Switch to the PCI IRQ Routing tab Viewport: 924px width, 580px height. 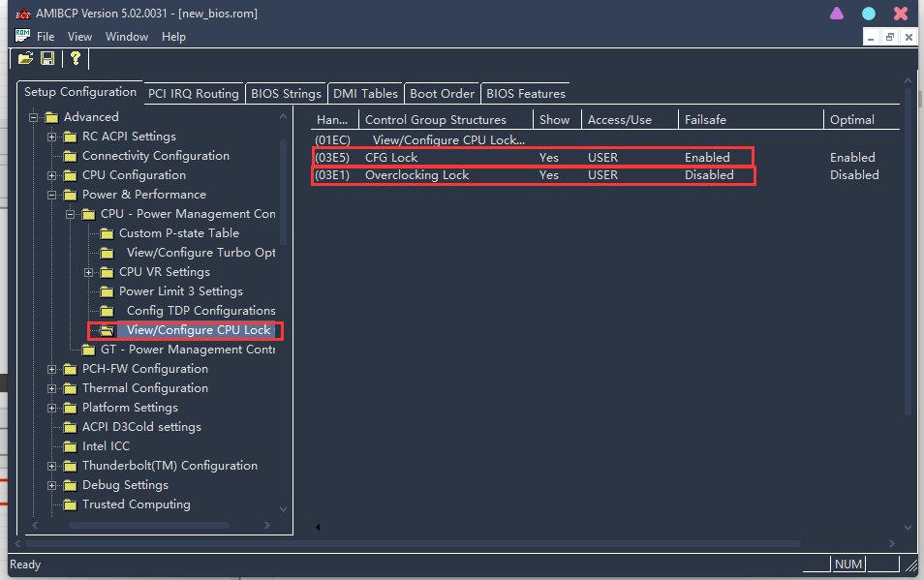click(194, 94)
